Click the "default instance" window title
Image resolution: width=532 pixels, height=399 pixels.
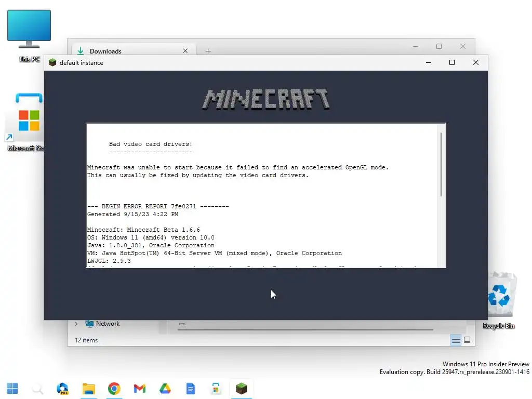pyautogui.click(x=82, y=63)
